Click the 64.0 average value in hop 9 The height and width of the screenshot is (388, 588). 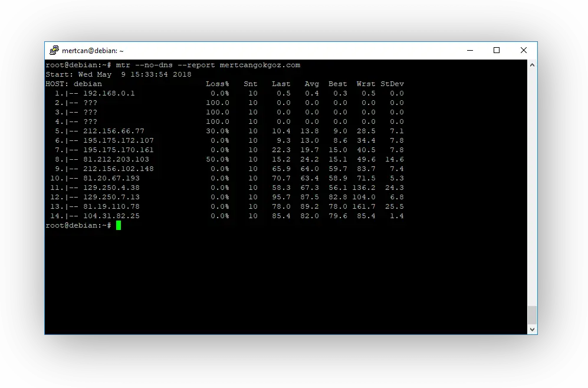pos(310,169)
